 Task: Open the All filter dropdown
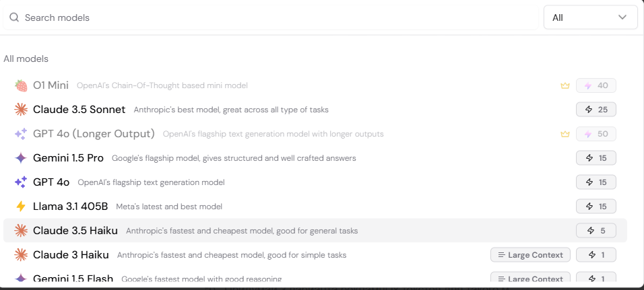(591, 17)
